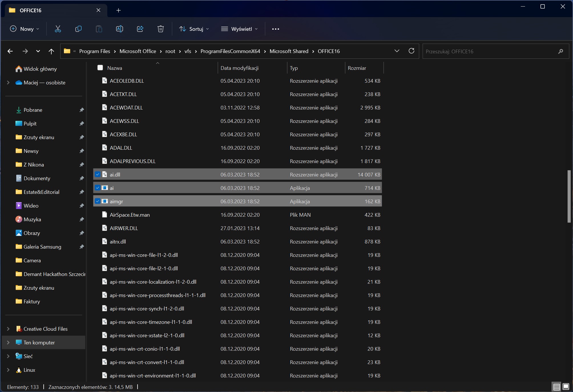Viewport: 573px width, 392px height.
Task: Click the Delete trash can icon
Action: click(161, 29)
